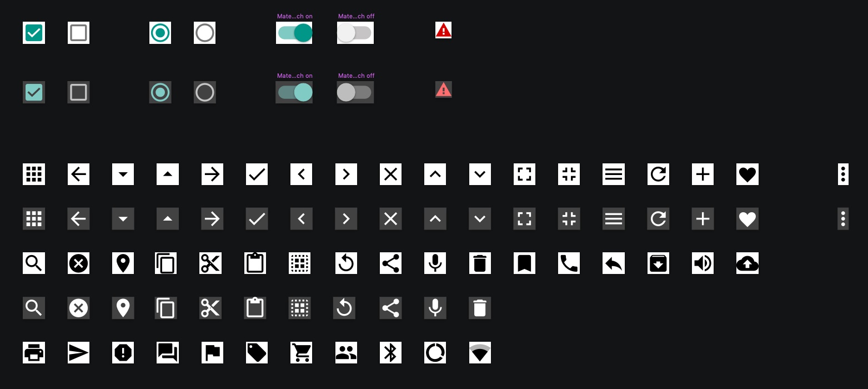Enable the gray-background off switch
The height and width of the screenshot is (389, 868).
(x=355, y=92)
